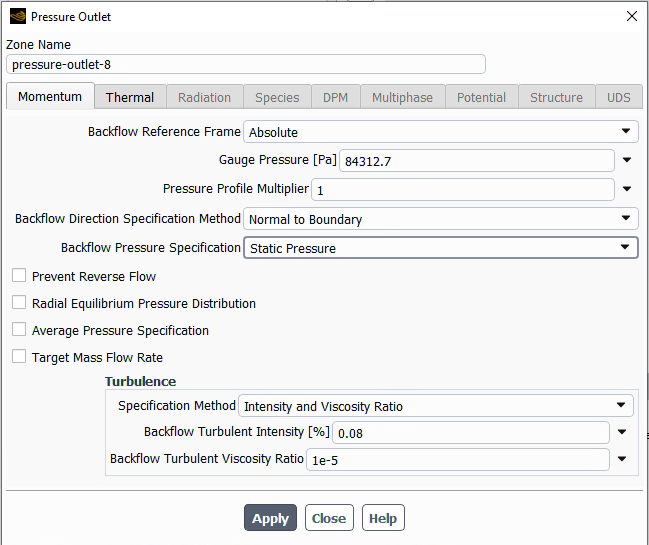Open Backflow Pressure Specification dropdown
Image resolution: width=649 pixels, height=545 pixels.
click(625, 248)
